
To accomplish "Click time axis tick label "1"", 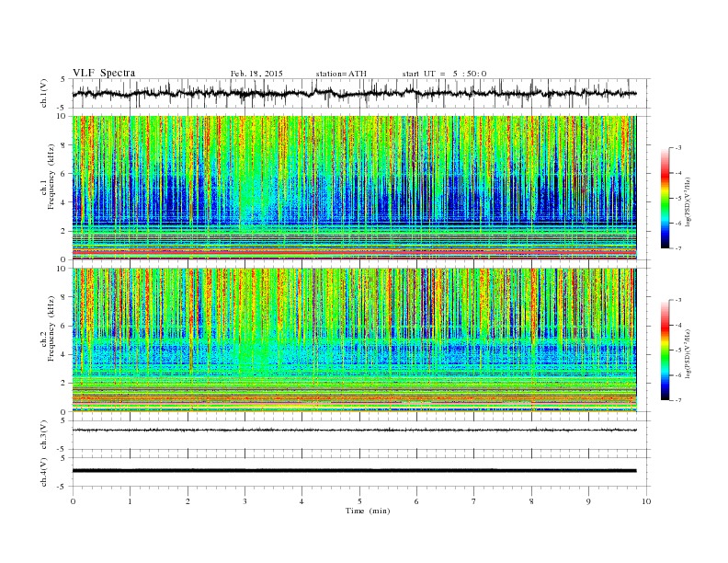I will point(130,501).
